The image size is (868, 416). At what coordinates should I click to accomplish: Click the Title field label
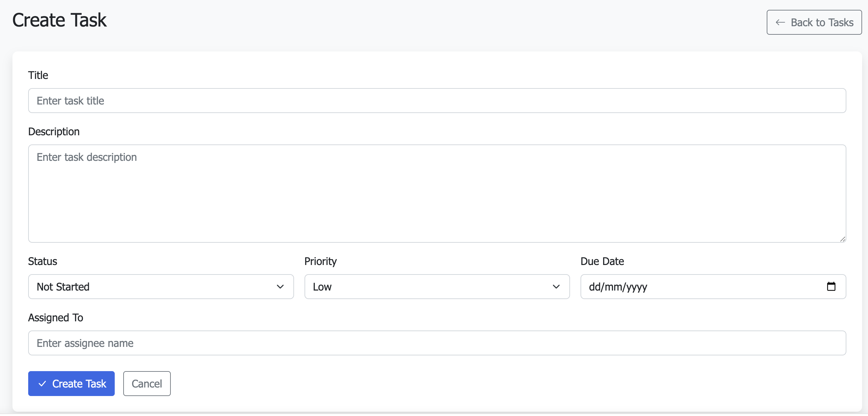tap(38, 75)
